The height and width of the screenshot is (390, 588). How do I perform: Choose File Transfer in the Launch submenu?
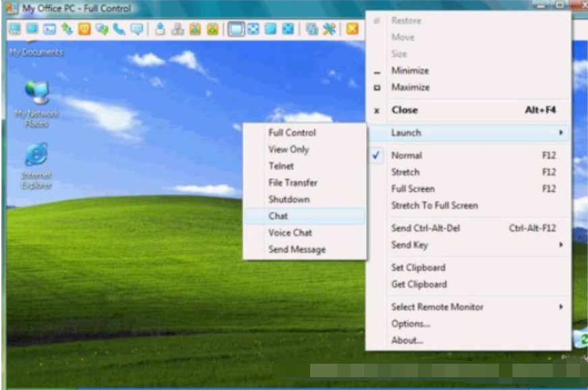293,183
